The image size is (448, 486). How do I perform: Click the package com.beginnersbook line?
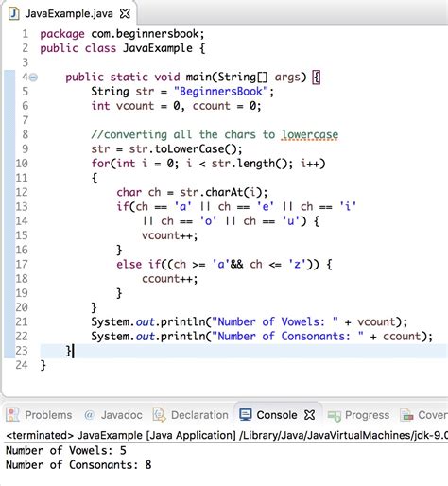(122, 34)
